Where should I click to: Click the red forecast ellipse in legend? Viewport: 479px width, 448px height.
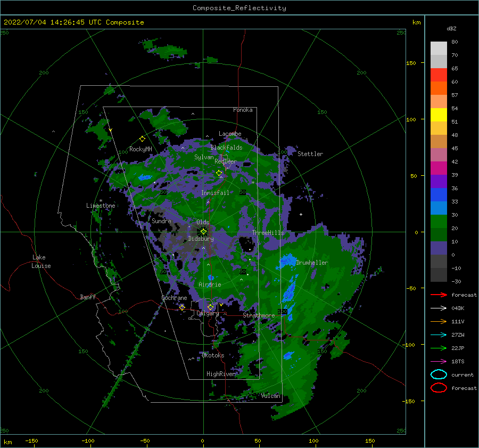pos(439,388)
